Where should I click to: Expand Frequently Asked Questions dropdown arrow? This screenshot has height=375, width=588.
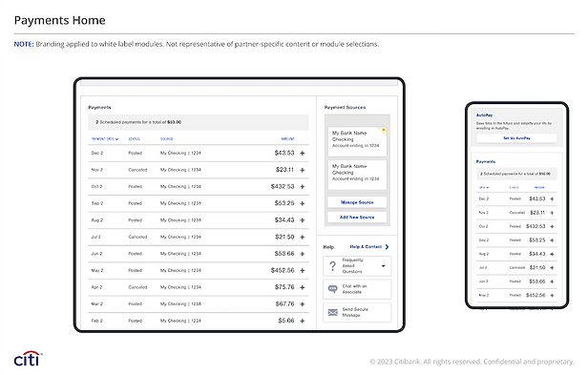(384, 266)
